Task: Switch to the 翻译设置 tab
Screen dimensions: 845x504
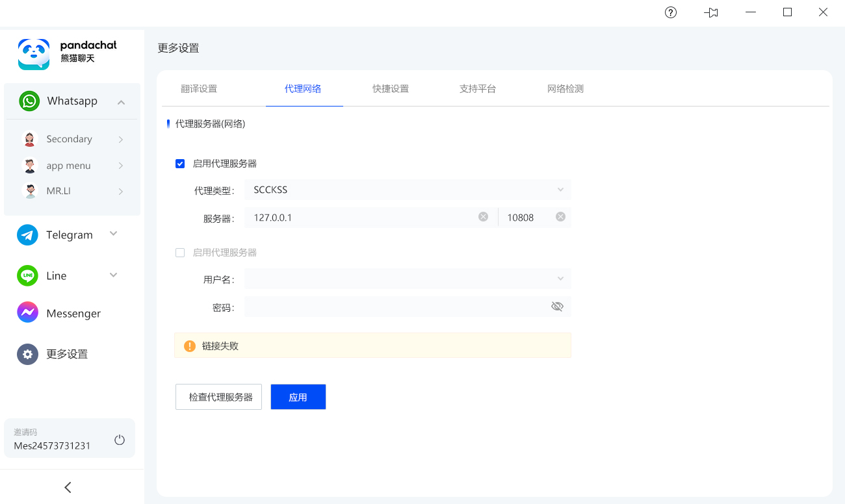Action: pos(199,89)
